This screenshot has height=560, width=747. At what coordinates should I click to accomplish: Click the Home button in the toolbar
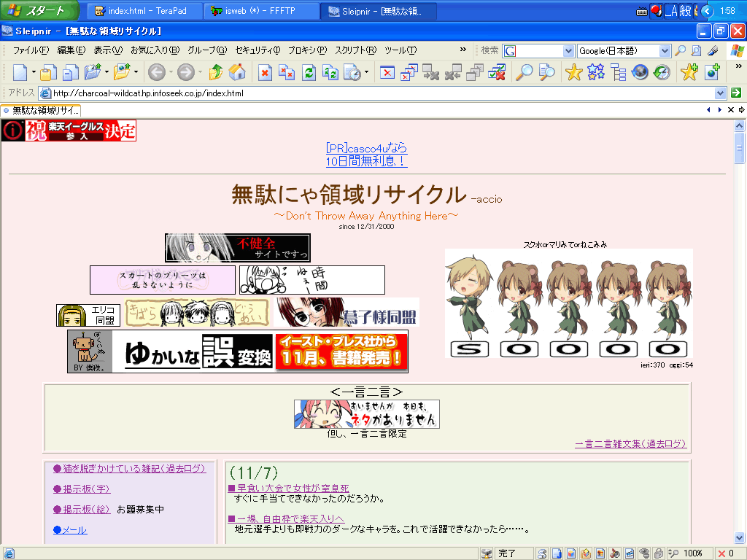pyautogui.click(x=237, y=72)
